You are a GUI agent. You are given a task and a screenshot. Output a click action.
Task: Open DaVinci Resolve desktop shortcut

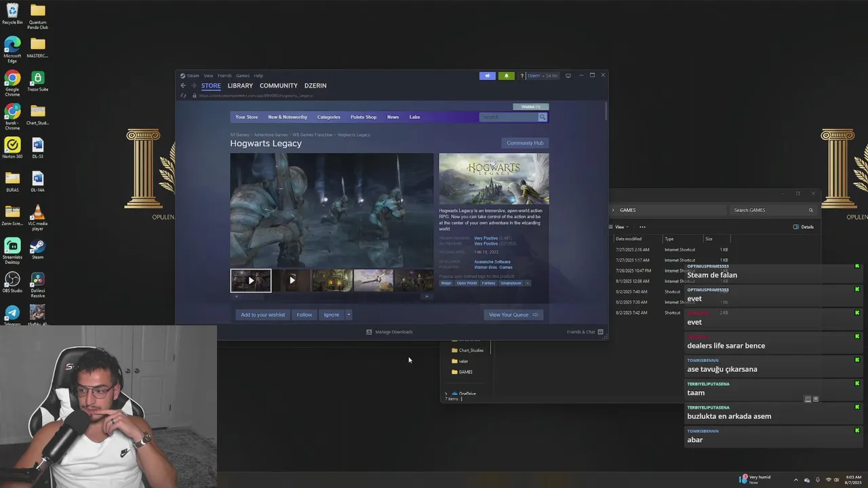pos(37,285)
